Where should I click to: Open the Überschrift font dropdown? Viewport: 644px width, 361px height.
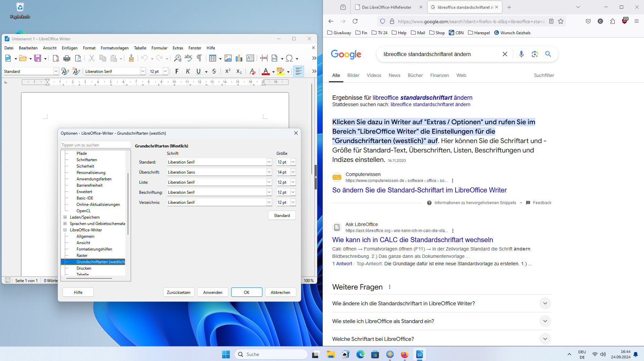(x=269, y=172)
